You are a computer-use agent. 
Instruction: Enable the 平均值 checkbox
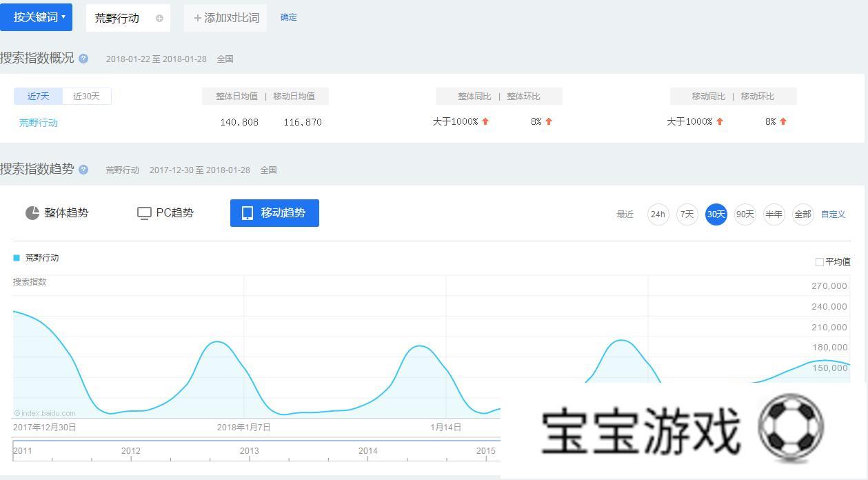[820, 262]
